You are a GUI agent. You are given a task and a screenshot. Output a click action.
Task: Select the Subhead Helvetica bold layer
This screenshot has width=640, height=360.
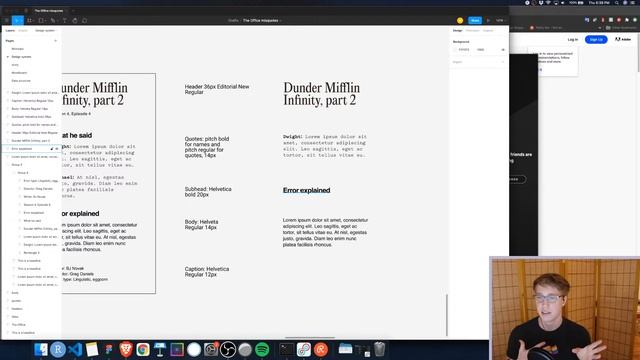coord(31,117)
